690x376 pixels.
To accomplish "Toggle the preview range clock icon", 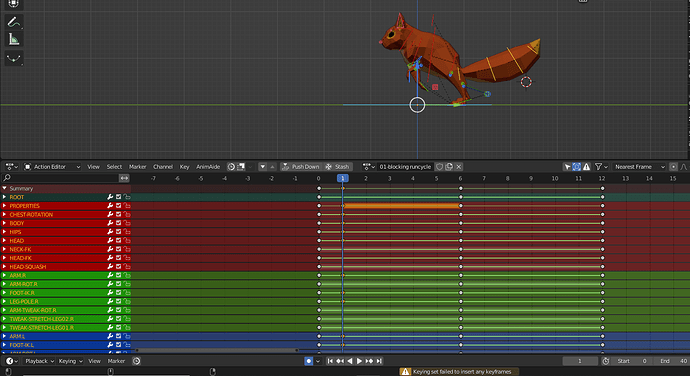I will (606, 361).
